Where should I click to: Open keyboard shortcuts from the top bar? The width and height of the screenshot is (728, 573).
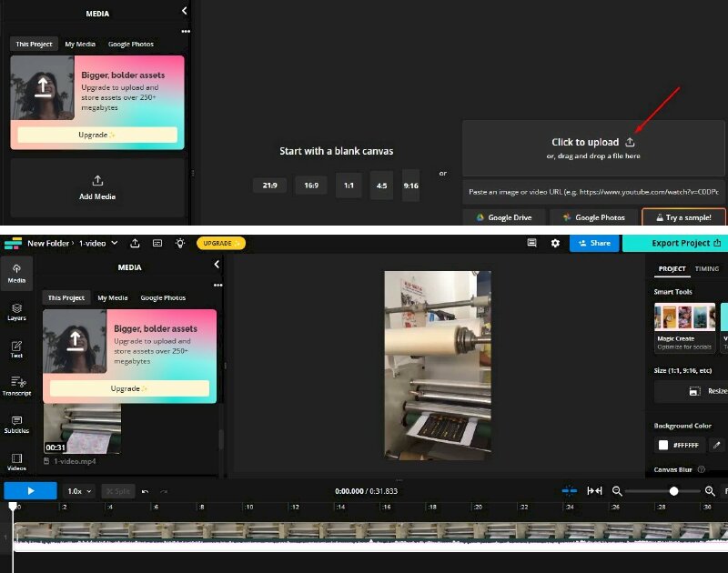pyautogui.click(x=157, y=244)
